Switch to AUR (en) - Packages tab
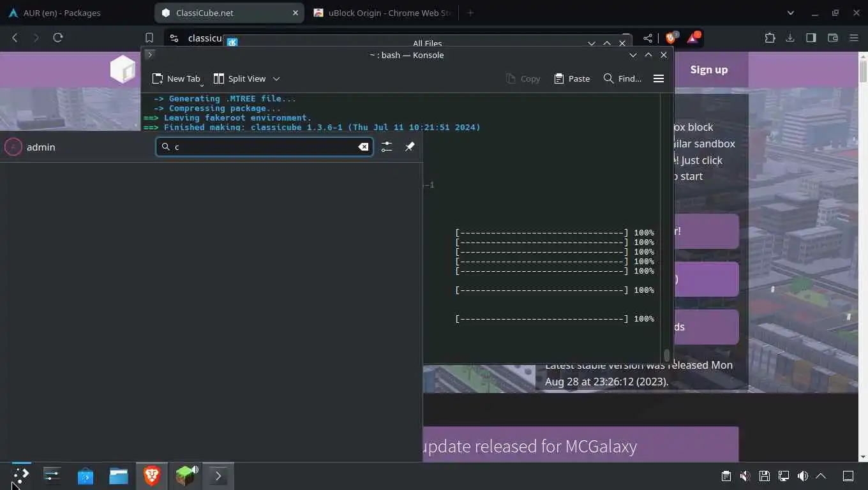Screen dimensions: 868x490 [x=61, y=13]
